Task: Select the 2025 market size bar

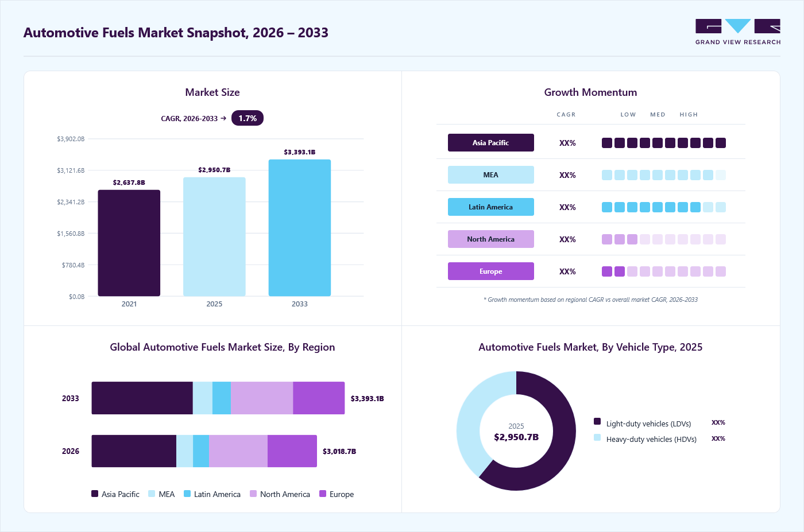Action: 214,236
